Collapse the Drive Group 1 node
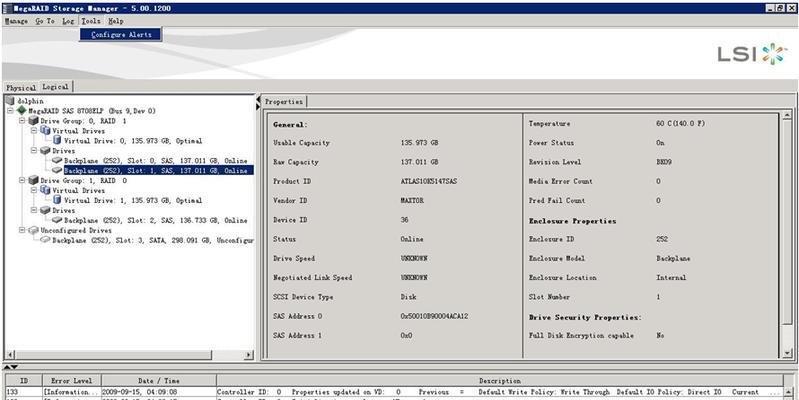The image size is (799, 400). coord(22,180)
